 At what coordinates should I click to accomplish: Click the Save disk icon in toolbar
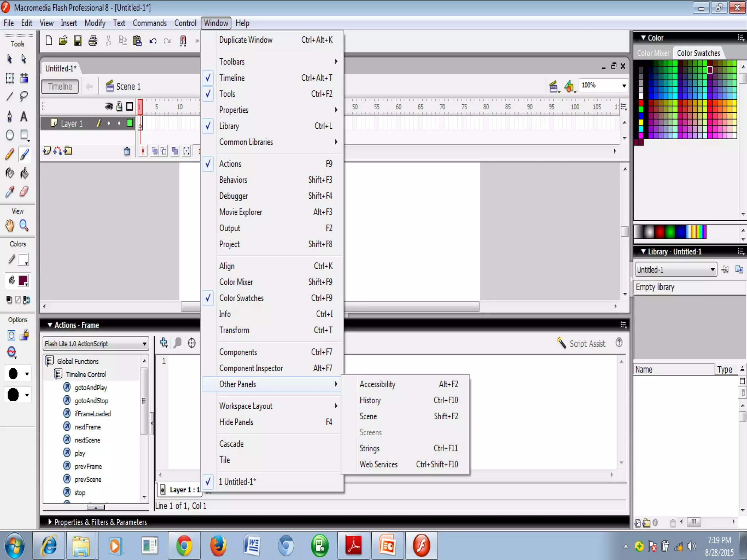pyautogui.click(x=77, y=40)
